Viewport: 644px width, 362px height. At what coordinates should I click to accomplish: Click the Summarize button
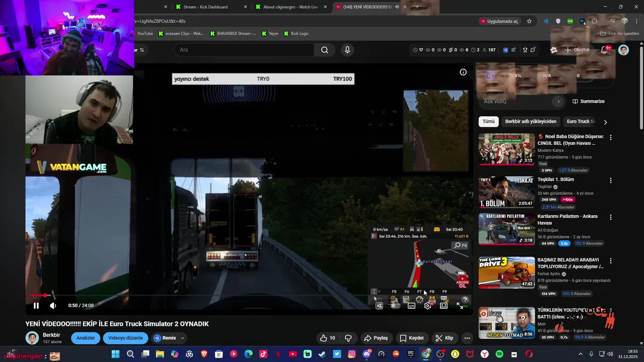tap(588, 101)
